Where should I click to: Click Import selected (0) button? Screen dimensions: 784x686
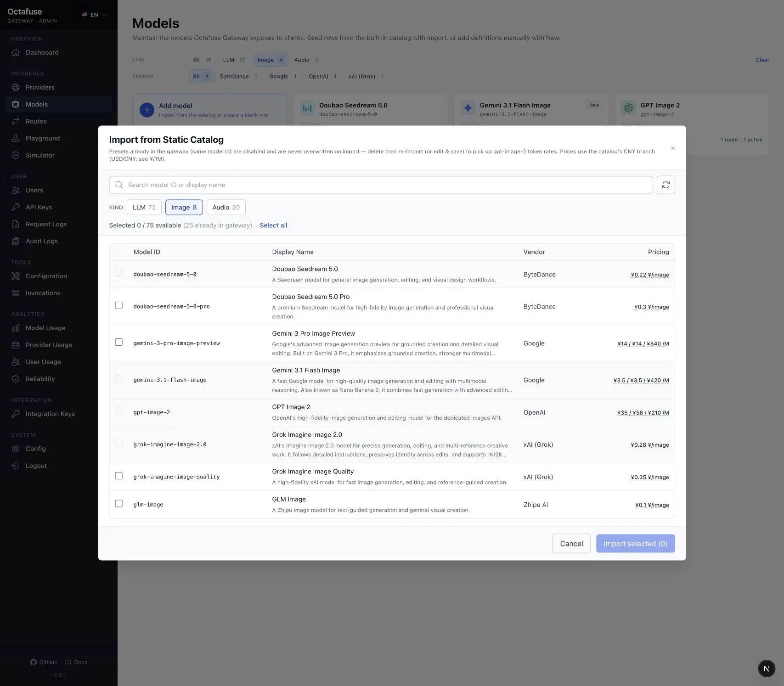coord(635,544)
